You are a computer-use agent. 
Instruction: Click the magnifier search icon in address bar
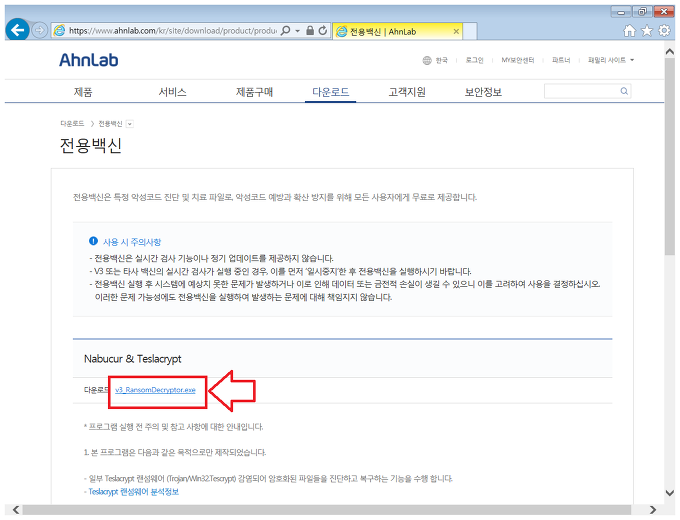coord(286,31)
